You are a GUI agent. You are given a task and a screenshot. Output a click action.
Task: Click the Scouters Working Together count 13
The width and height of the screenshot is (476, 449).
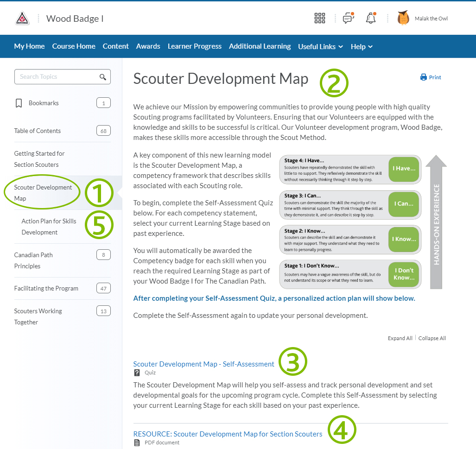click(103, 311)
